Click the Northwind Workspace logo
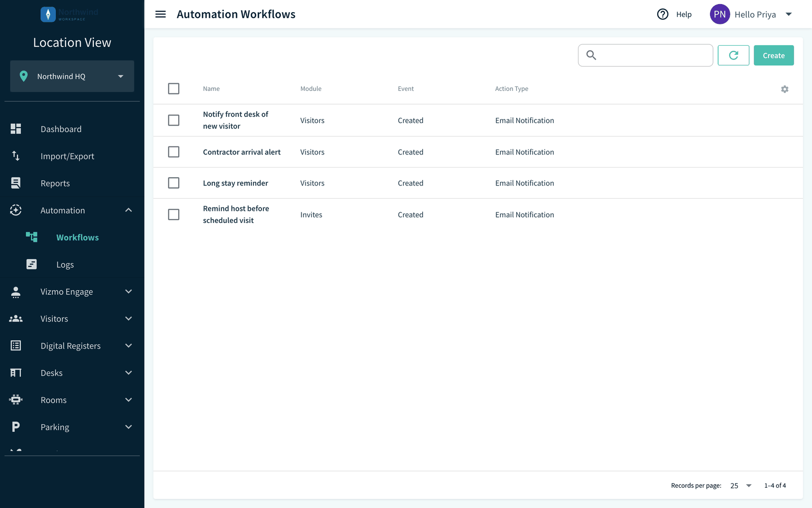Screen dimensions: 812x508 pyautogui.click(x=70, y=14)
